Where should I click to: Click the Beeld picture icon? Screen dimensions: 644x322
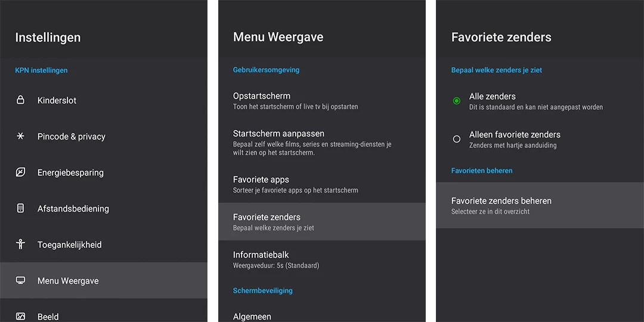click(20, 316)
